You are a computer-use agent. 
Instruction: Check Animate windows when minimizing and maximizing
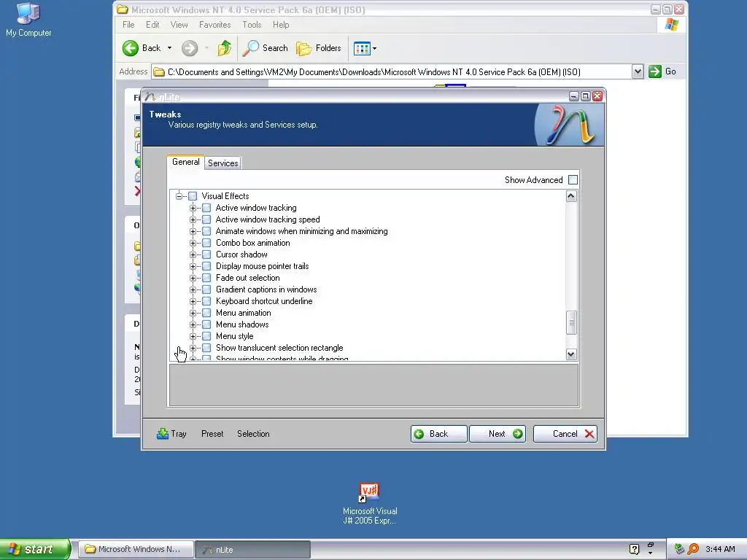coord(206,231)
